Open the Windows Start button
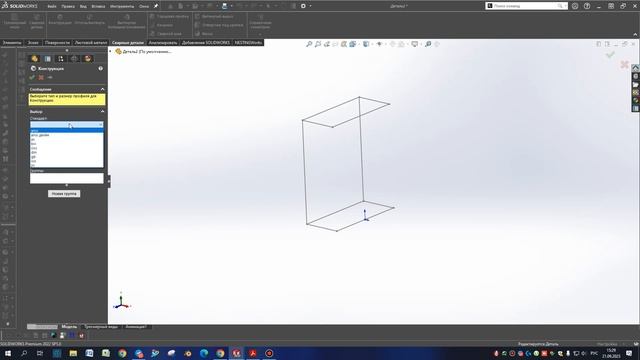Viewport: 640px width, 360px height. click(8, 353)
